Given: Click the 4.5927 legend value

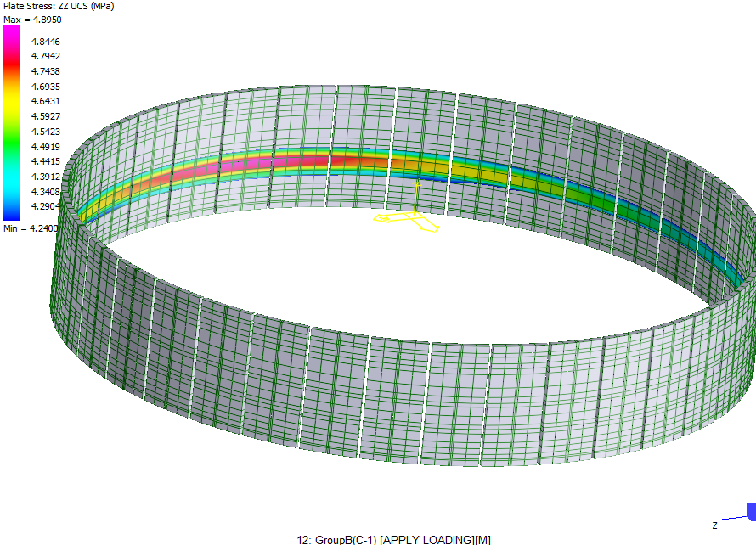Looking at the screenshot, I should click(44, 116).
